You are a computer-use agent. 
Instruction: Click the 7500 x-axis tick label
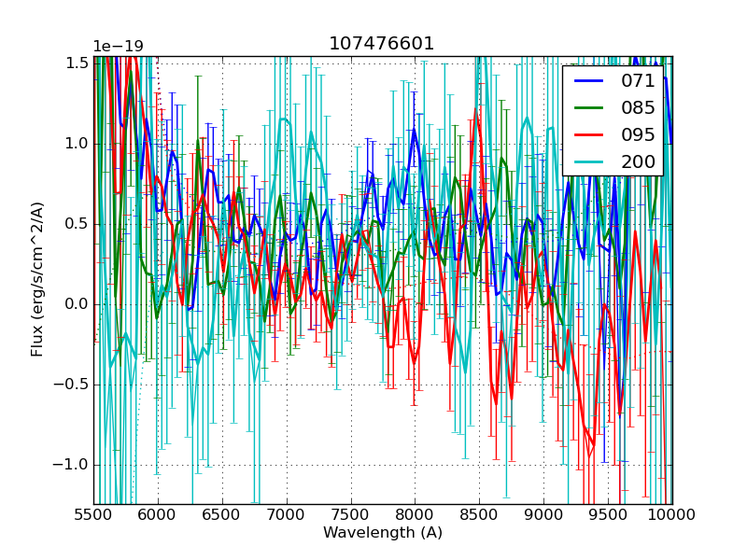350,514
